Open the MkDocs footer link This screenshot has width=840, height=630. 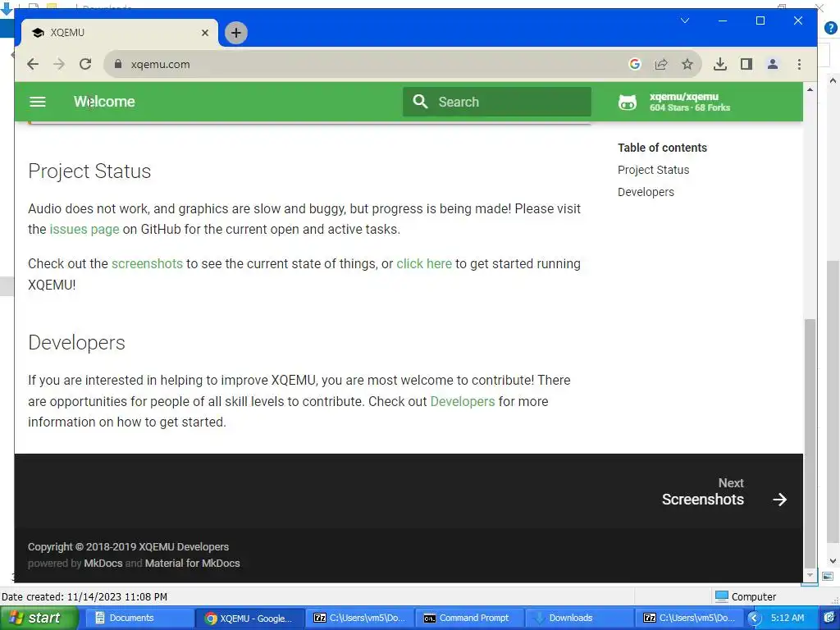[103, 563]
